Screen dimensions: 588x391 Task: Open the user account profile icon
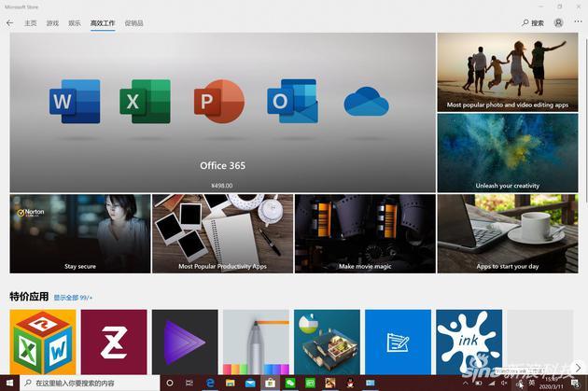click(558, 23)
